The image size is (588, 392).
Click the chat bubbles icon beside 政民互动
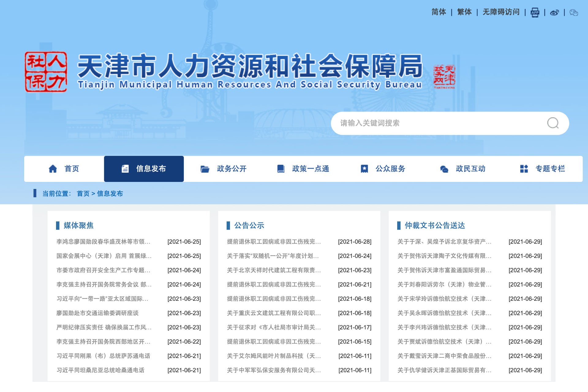coord(444,169)
